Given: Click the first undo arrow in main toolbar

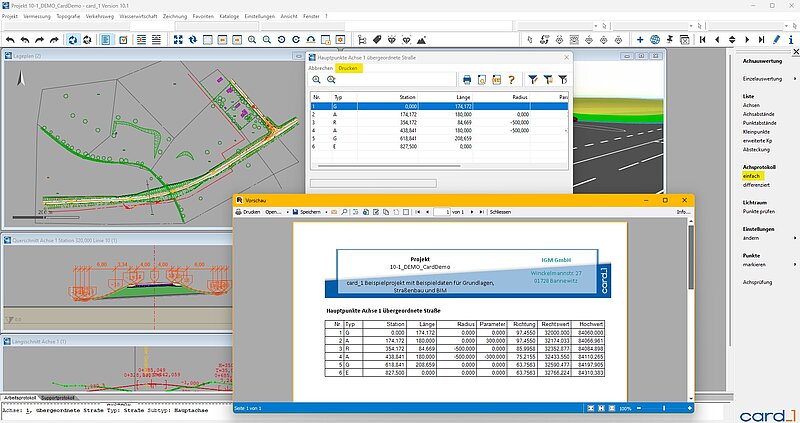Looking at the screenshot, I should (10, 40).
